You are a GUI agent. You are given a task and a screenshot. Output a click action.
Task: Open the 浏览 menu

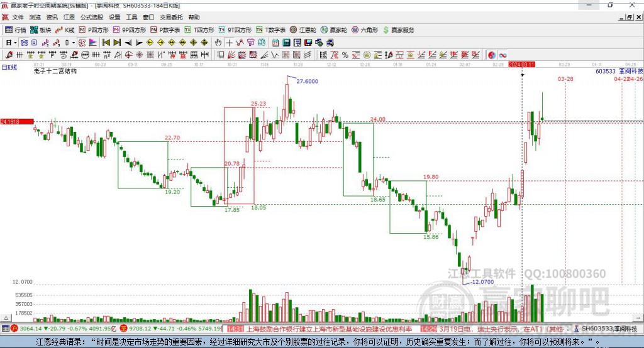[35, 17]
